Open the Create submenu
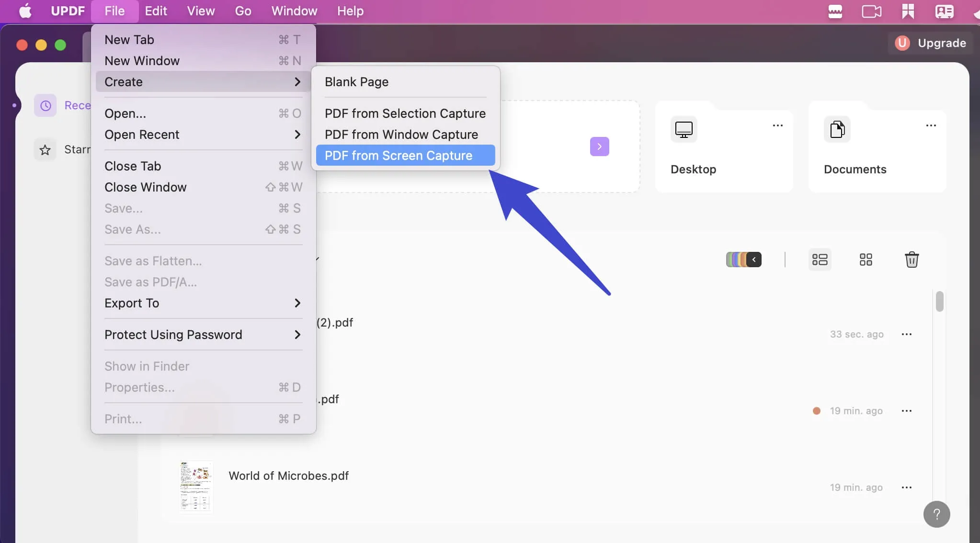Image resolution: width=980 pixels, height=543 pixels. (x=203, y=81)
